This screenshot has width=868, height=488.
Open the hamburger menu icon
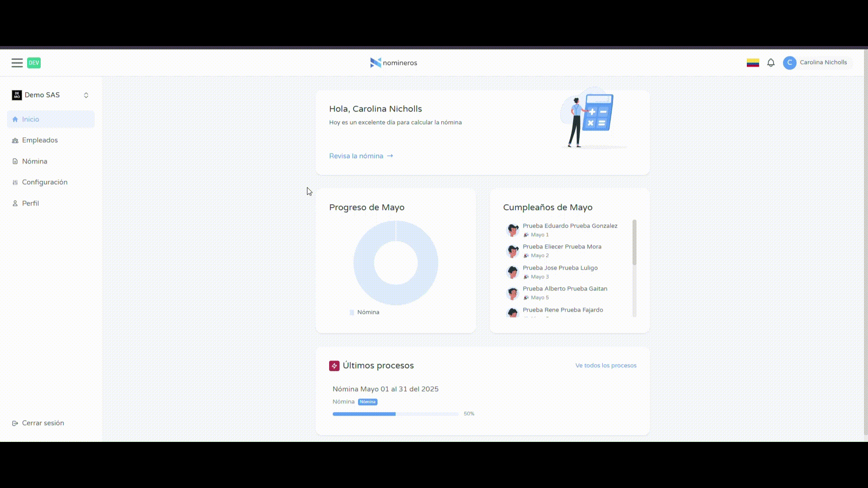17,63
